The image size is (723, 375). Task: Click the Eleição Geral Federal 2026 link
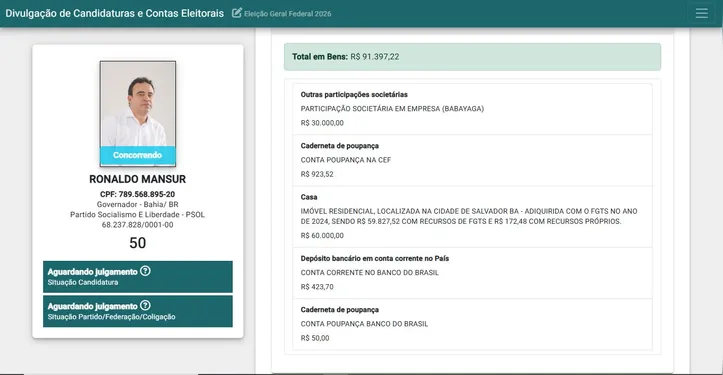(x=287, y=14)
